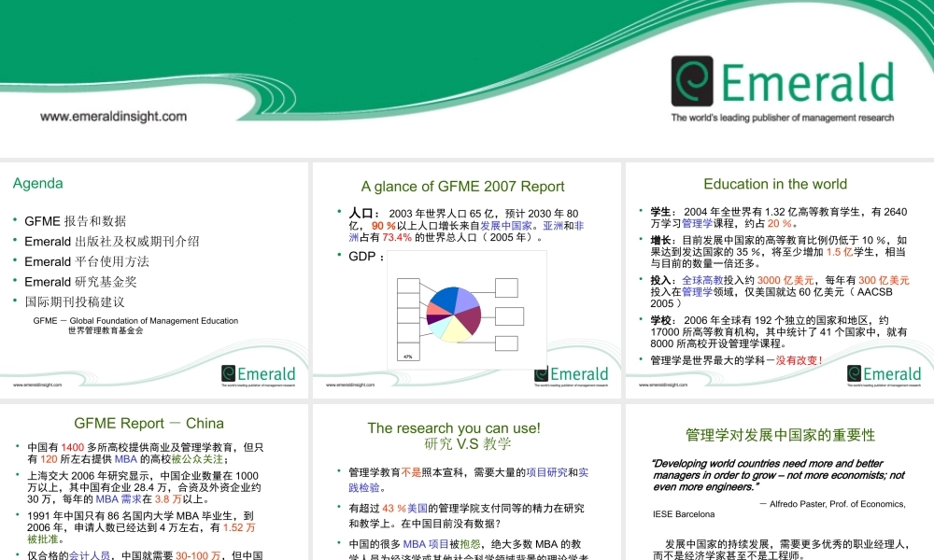Viewport: 934px width, 560px height.
Task: Select "Alfredo Paster, Prof. of Economics" attribution
Action: pyautogui.click(x=838, y=504)
